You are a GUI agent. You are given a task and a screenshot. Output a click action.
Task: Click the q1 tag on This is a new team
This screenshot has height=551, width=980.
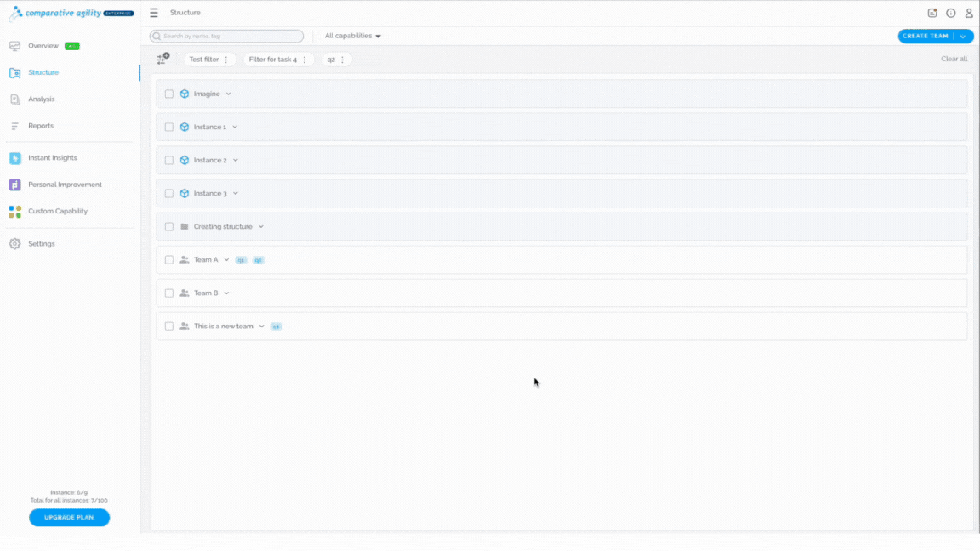tap(276, 327)
